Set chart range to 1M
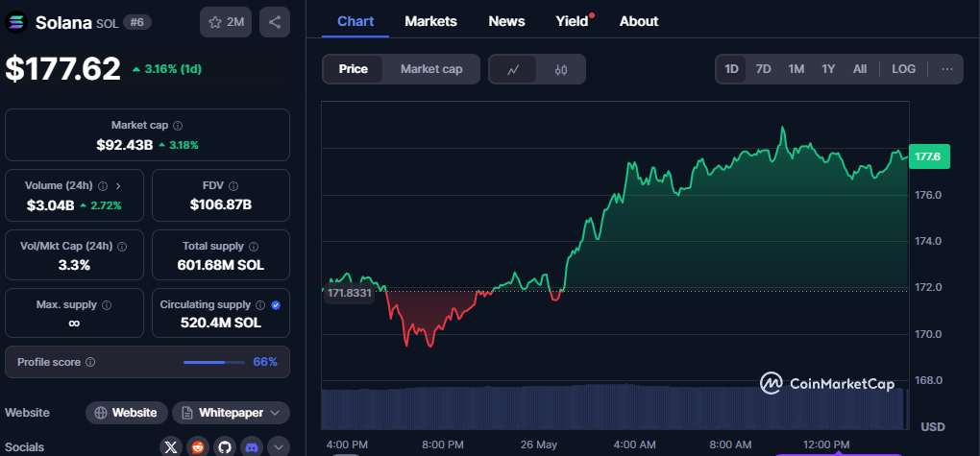This screenshot has height=456, width=980. [796, 69]
